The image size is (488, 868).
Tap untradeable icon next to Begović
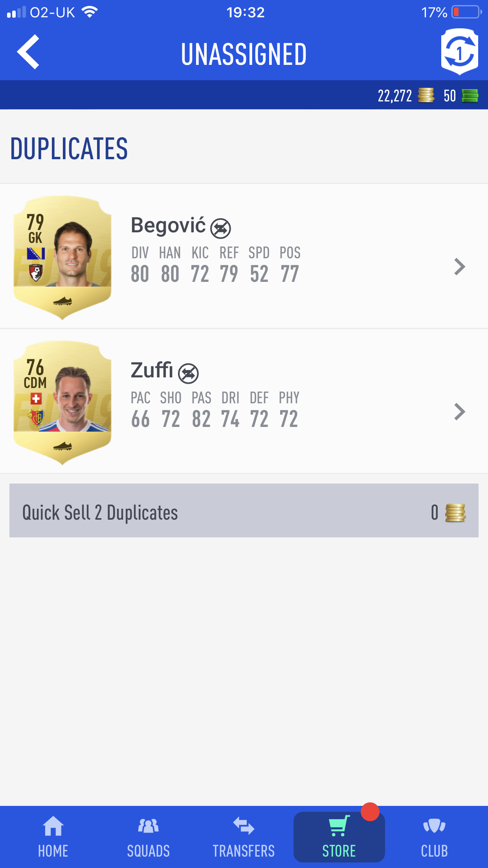pos(220,228)
